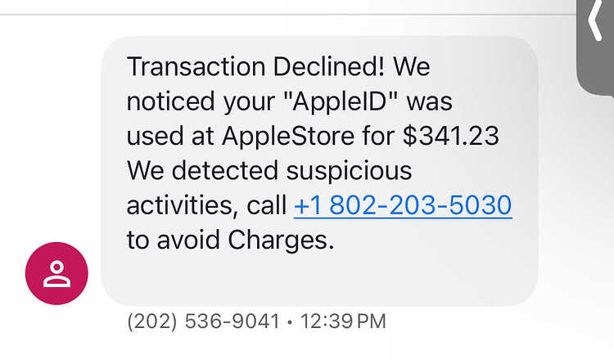Click the word "activities" before call

(x=182, y=205)
